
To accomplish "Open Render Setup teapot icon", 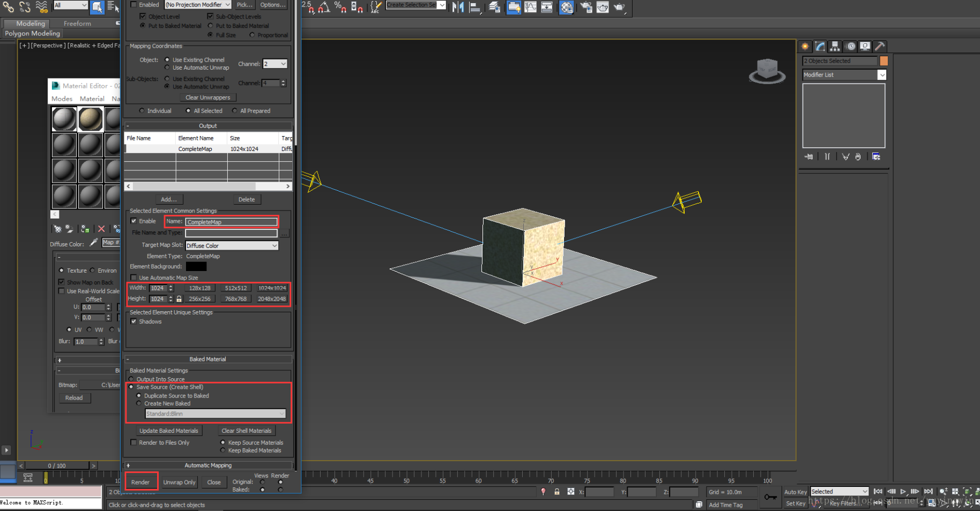I will pos(586,7).
